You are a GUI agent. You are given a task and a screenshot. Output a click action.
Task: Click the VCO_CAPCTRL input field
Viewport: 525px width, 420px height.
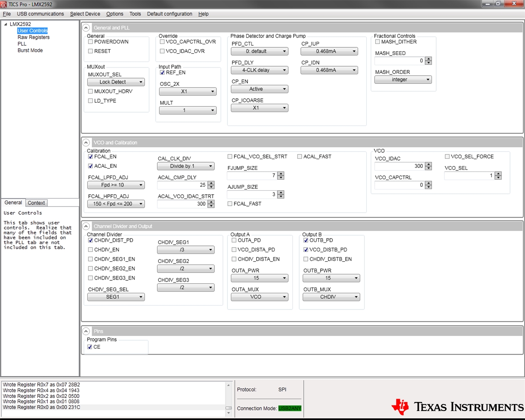(x=400, y=185)
